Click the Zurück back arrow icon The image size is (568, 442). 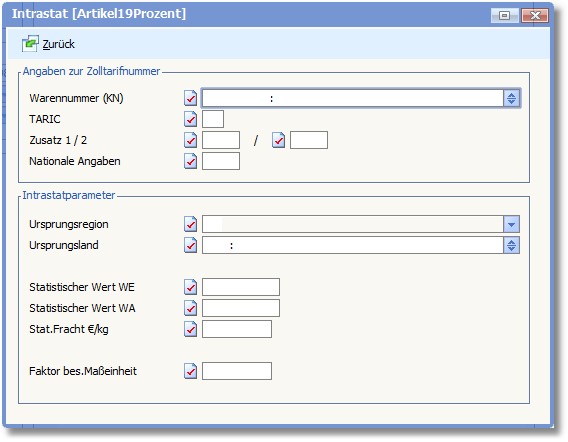(x=30, y=43)
